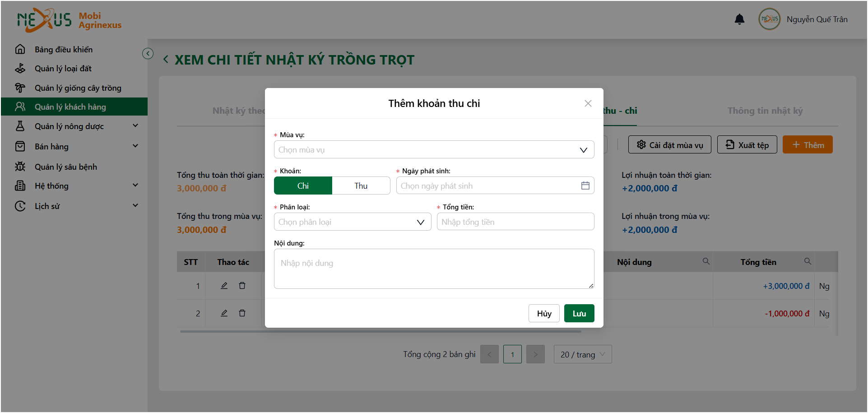Open Bảng điều khiển menu item
The height and width of the screenshot is (413, 868).
[x=74, y=49]
